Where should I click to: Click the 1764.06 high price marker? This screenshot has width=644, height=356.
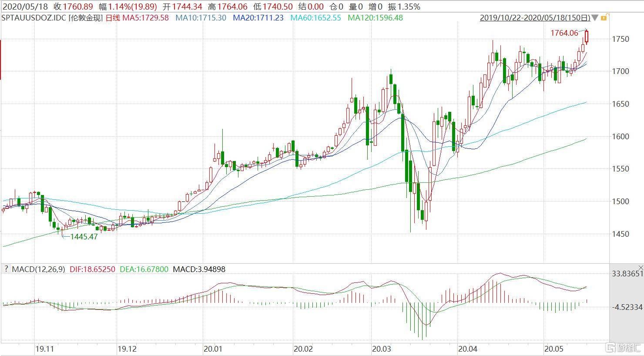pos(564,33)
